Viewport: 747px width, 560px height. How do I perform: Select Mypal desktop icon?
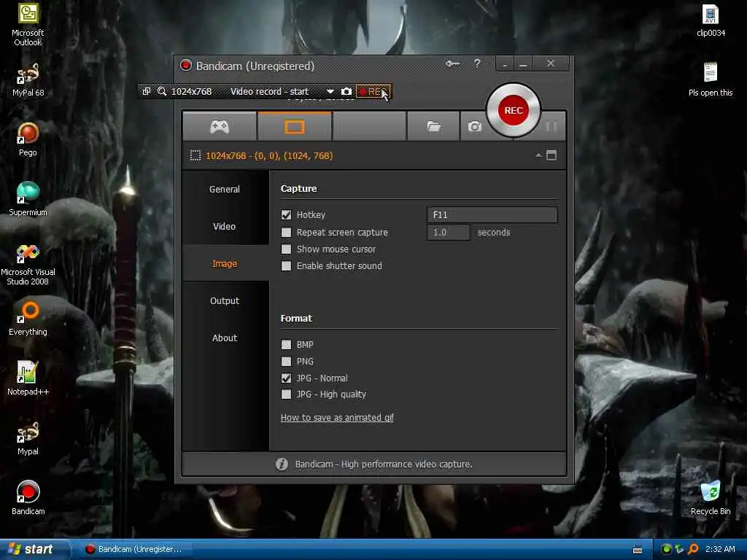[x=28, y=438]
